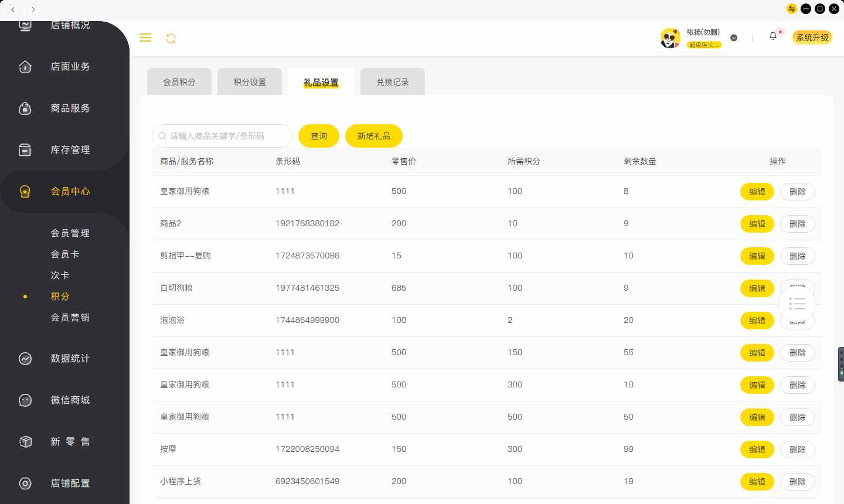844x504 pixels.
Task: Edit the 小程序上货 gift
Action: tap(757, 482)
